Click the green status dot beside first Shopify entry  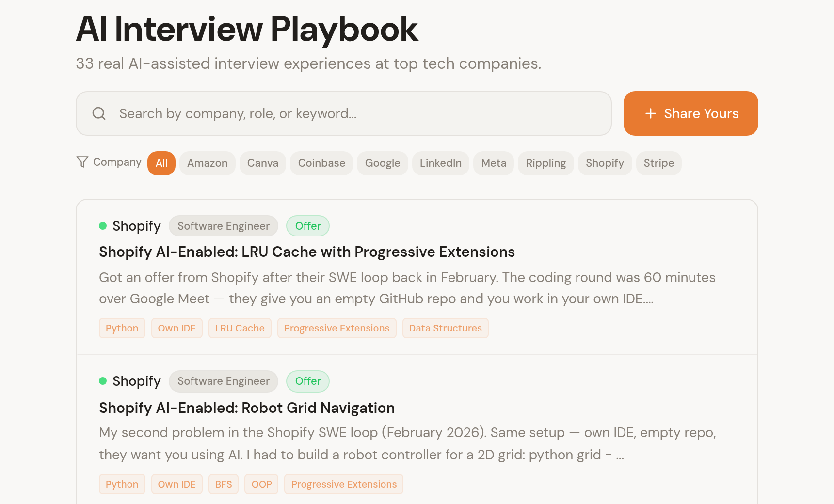tap(103, 226)
